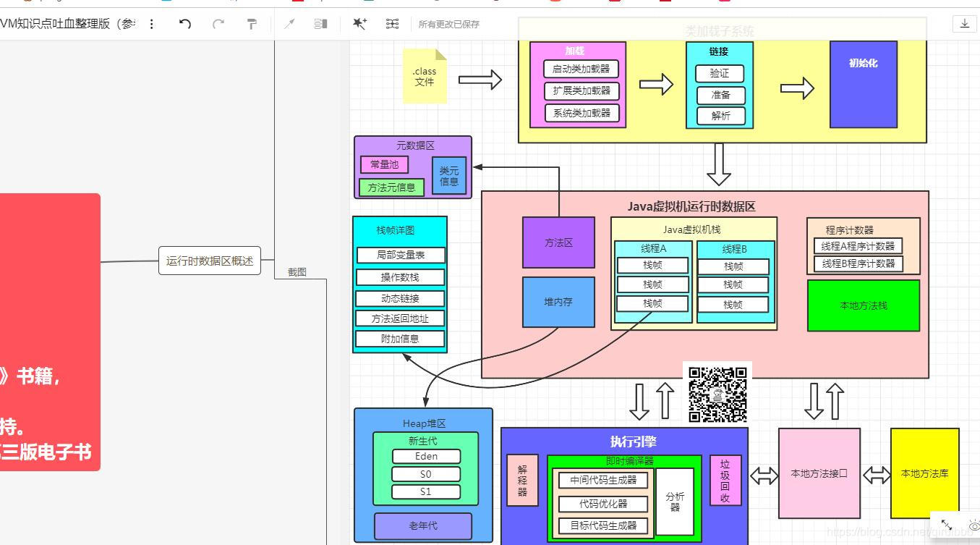Click the S1 box in Heap堆区
Viewport: 980px width, 545px height.
point(426,491)
